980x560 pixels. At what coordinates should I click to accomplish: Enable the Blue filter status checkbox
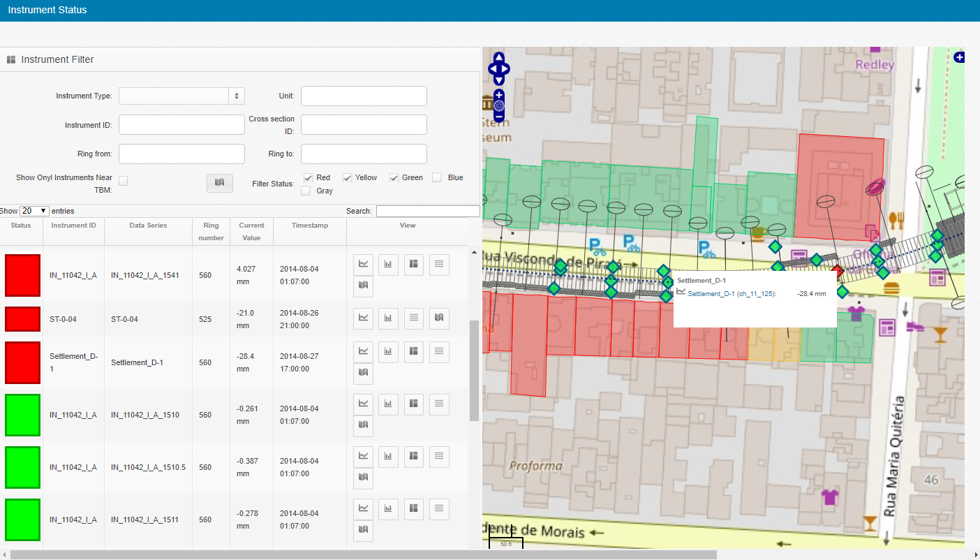[x=437, y=178]
